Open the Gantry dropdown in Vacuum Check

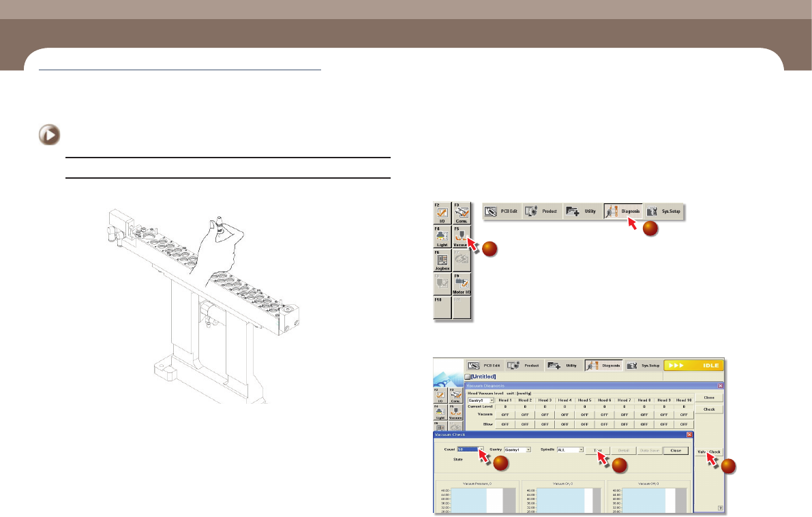coord(517,449)
